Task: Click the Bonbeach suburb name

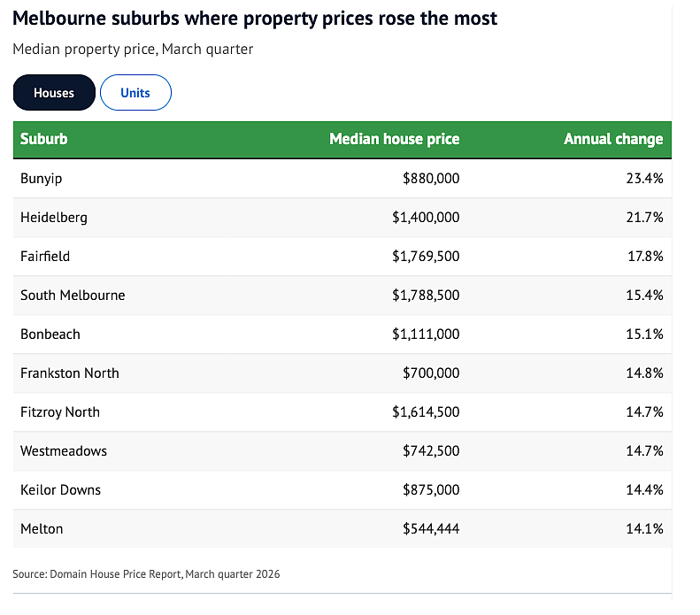Action: tap(50, 334)
